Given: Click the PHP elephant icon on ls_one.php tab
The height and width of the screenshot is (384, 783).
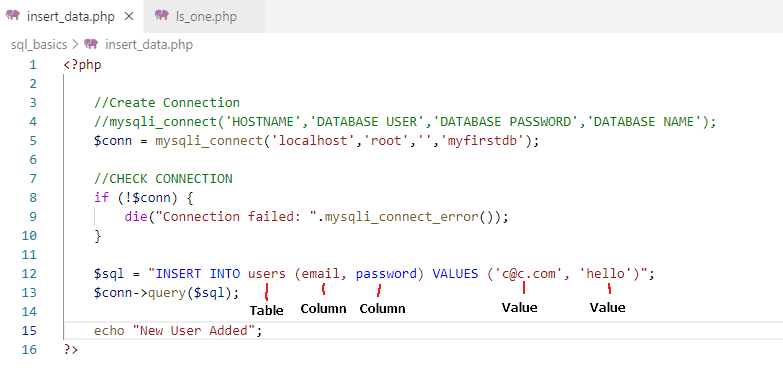Looking at the screenshot, I should [x=162, y=15].
